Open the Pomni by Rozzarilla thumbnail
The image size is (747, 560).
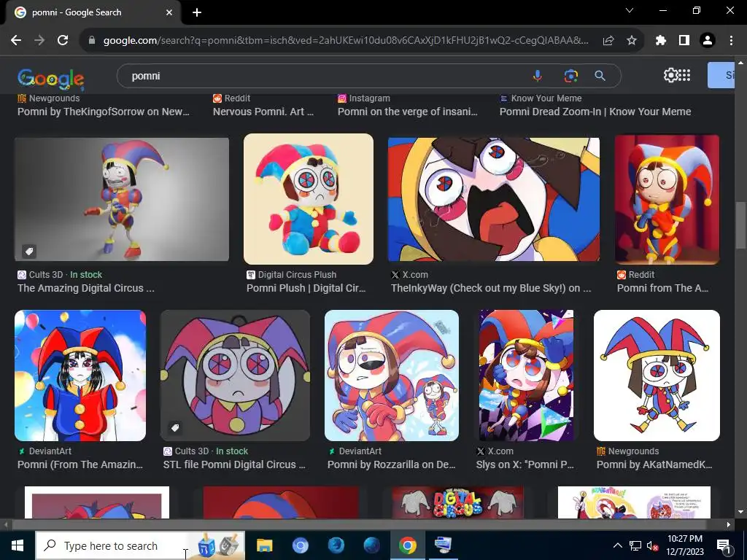click(392, 376)
